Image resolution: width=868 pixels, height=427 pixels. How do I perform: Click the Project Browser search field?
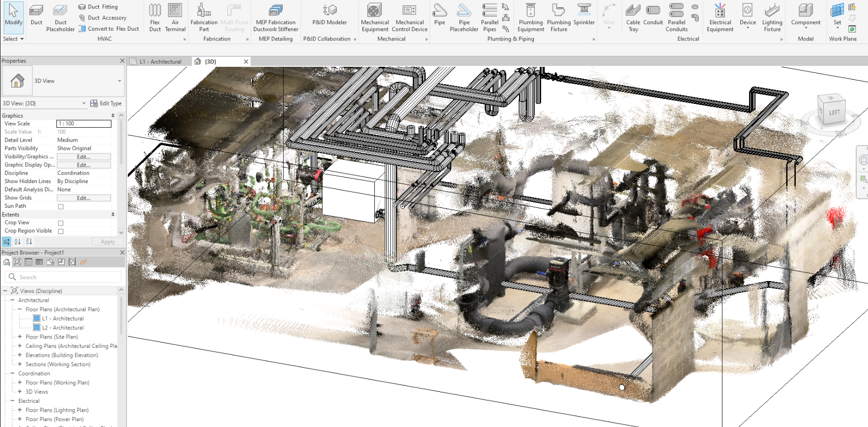pyautogui.click(x=63, y=277)
